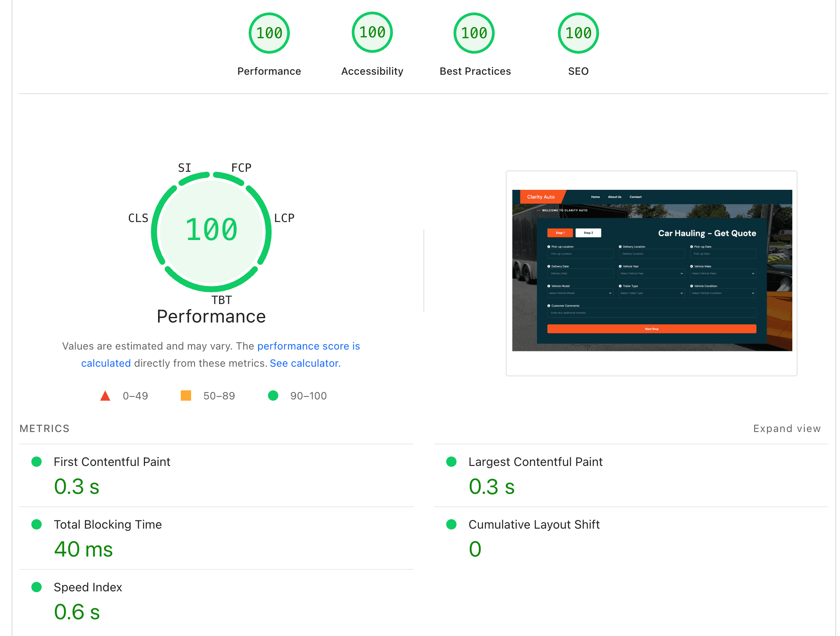840x636 pixels.
Task: Click the CLS label on gauge
Action: 138,218
